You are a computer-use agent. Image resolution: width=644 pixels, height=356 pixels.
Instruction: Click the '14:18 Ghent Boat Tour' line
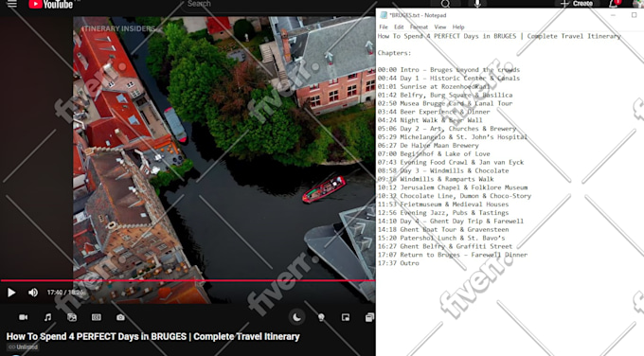(443, 229)
